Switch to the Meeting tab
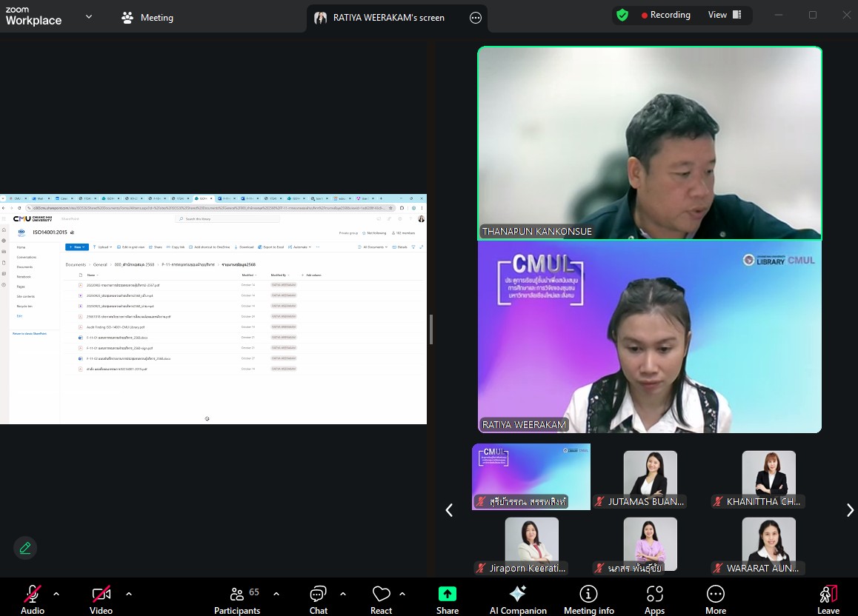Viewport: 858px width, 616px height. 147,18
